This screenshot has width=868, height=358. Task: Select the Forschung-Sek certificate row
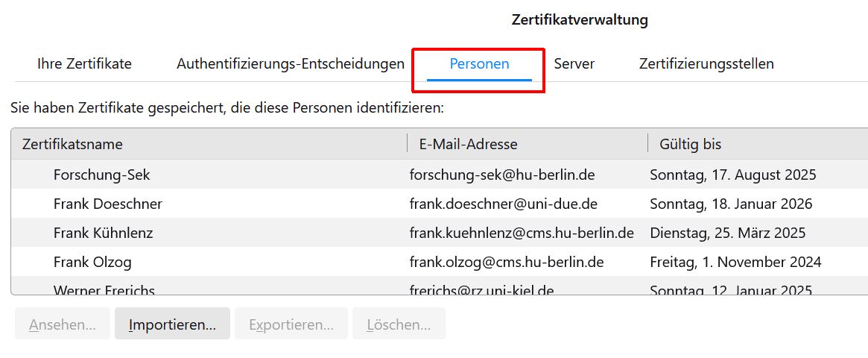coord(101,175)
